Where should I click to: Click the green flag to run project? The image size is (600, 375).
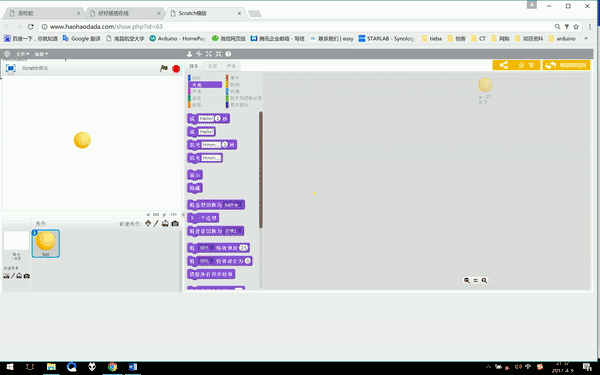click(164, 68)
